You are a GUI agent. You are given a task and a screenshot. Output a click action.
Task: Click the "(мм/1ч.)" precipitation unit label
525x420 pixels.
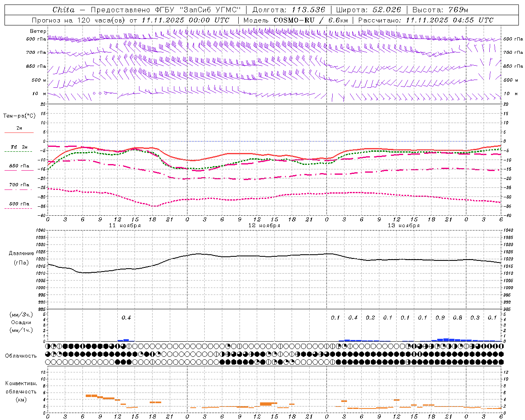point(21,330)
